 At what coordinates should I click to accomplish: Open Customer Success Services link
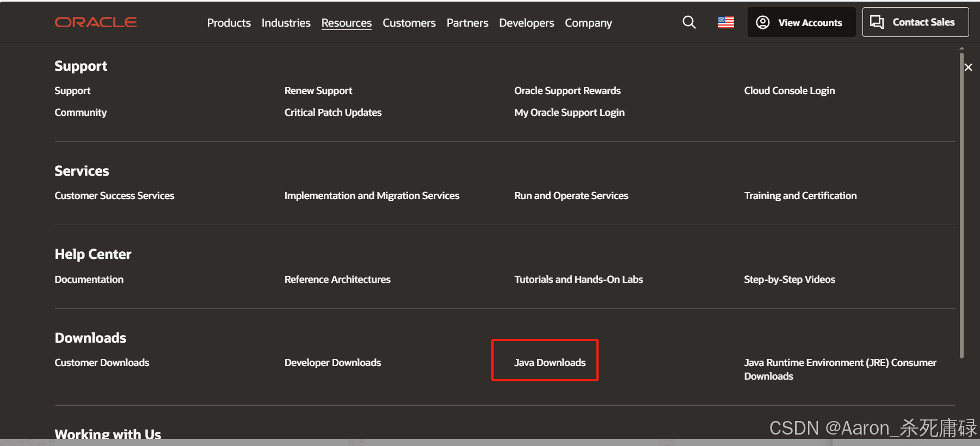pos(114,196)
